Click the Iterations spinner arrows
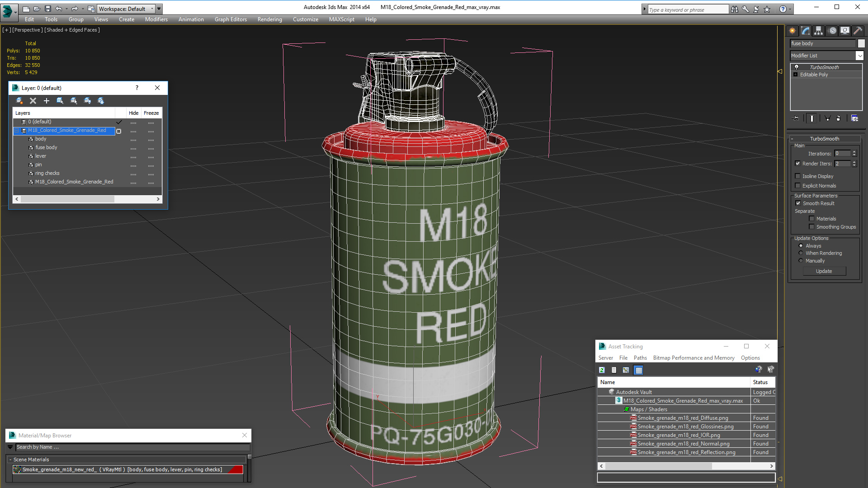 pyautogui.click(x=854, y=154)
